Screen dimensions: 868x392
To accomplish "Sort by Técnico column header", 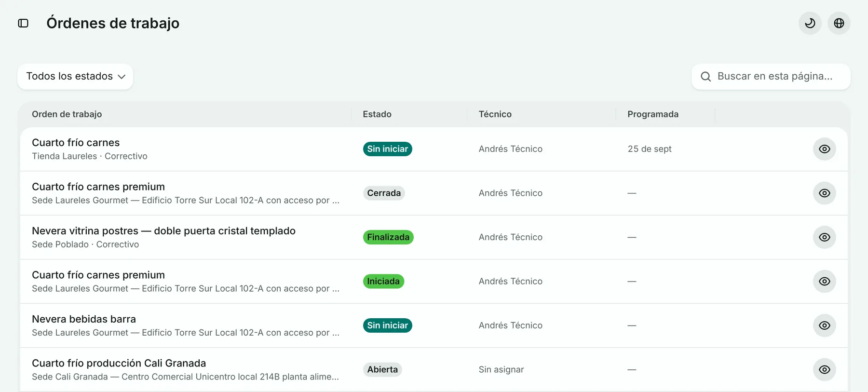I will [495, 114].
